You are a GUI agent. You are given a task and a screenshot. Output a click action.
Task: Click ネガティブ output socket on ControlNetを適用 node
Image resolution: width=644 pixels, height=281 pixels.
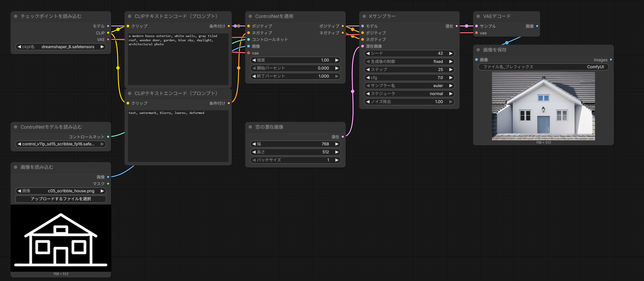[x=343, y=33]
